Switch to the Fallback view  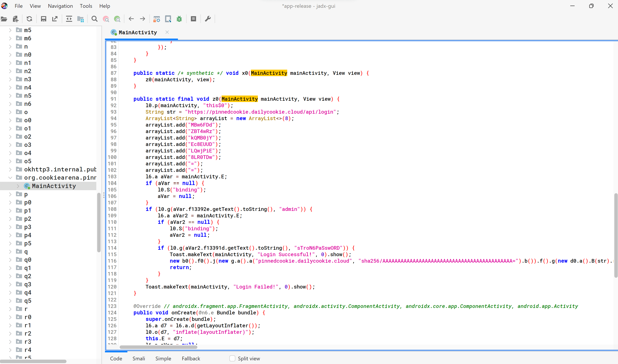pyautogui.click(x=191, y=358)
